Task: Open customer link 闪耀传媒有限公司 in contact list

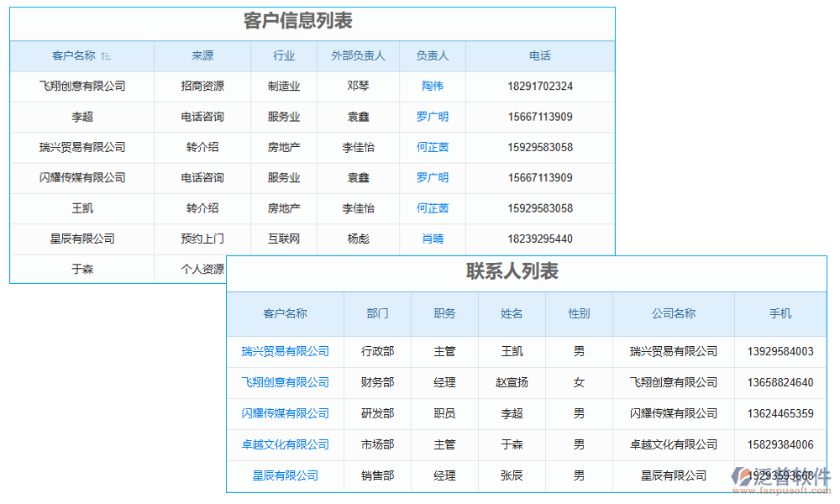Action: coord(285,413)
